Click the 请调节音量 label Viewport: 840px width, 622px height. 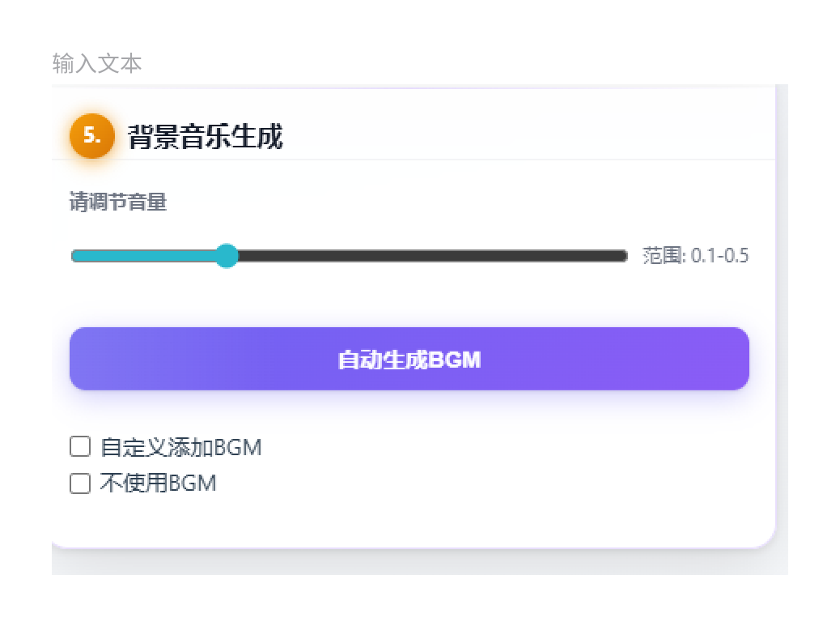tap(118, 202)
